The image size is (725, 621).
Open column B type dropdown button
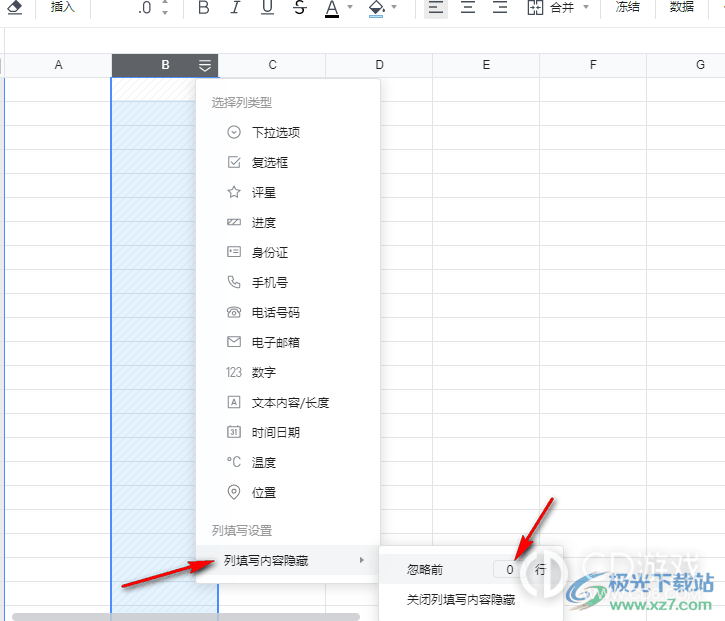pos(205,66)
